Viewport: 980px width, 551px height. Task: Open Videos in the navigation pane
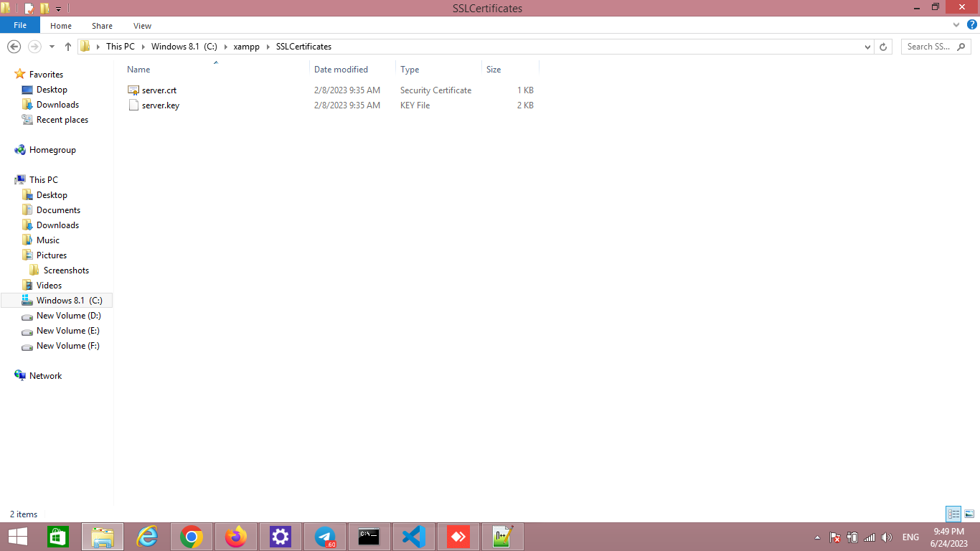pos(49,286)
